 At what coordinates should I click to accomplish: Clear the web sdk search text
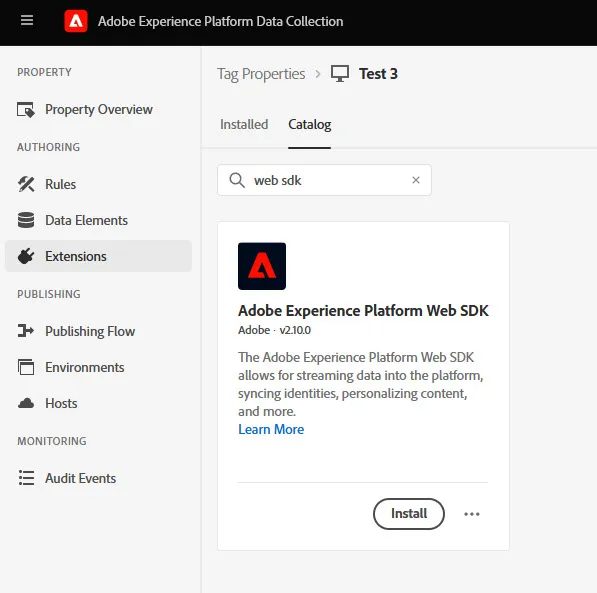416,180
